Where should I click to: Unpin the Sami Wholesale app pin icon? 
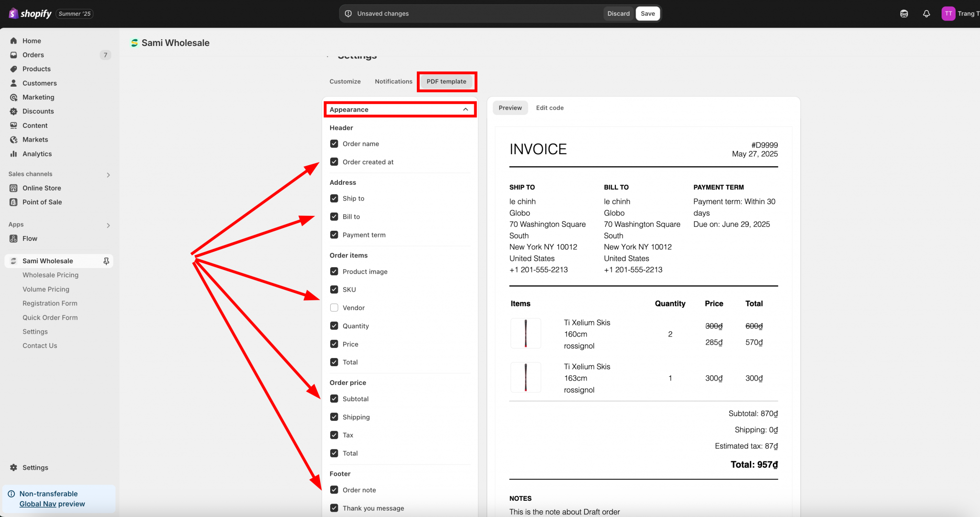pyautogui.click(x=106, y=261)
